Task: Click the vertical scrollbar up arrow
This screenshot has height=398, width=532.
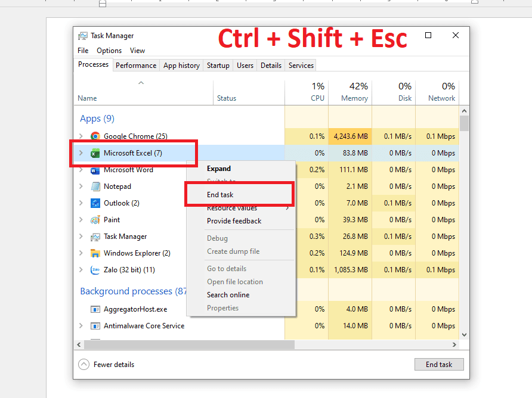Action: pyautogui.click(x=464, y=111)
